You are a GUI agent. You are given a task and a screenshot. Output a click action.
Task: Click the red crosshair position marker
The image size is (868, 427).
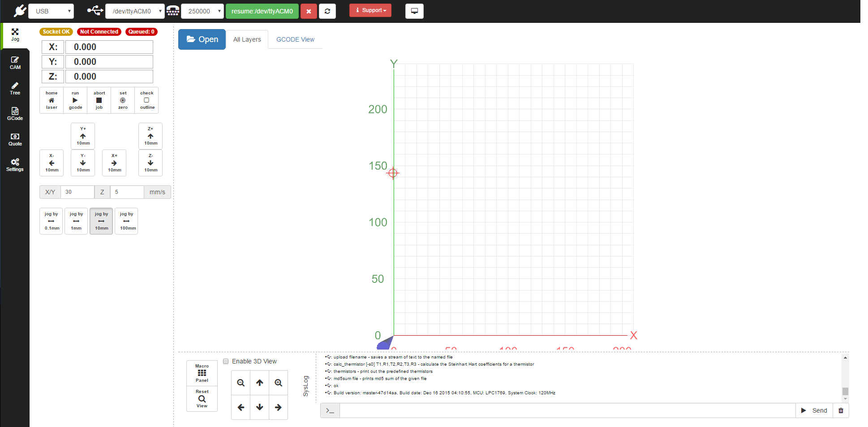(393, 173)
